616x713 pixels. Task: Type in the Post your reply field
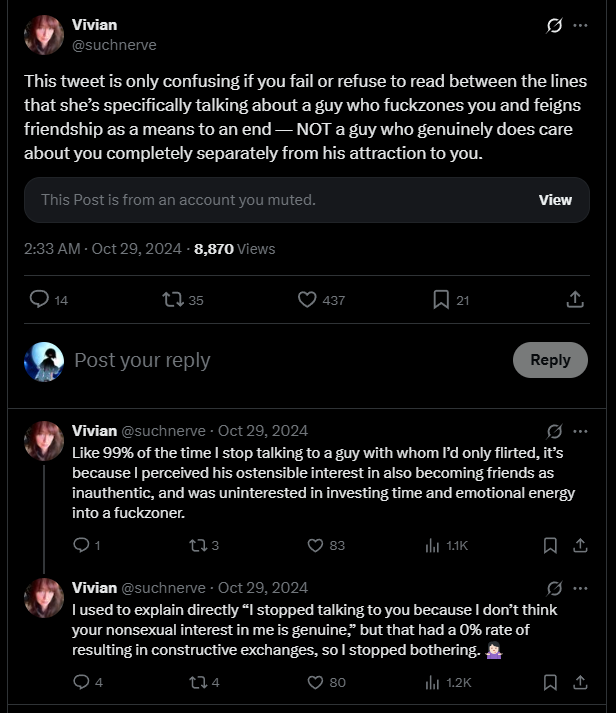[280, 360]
